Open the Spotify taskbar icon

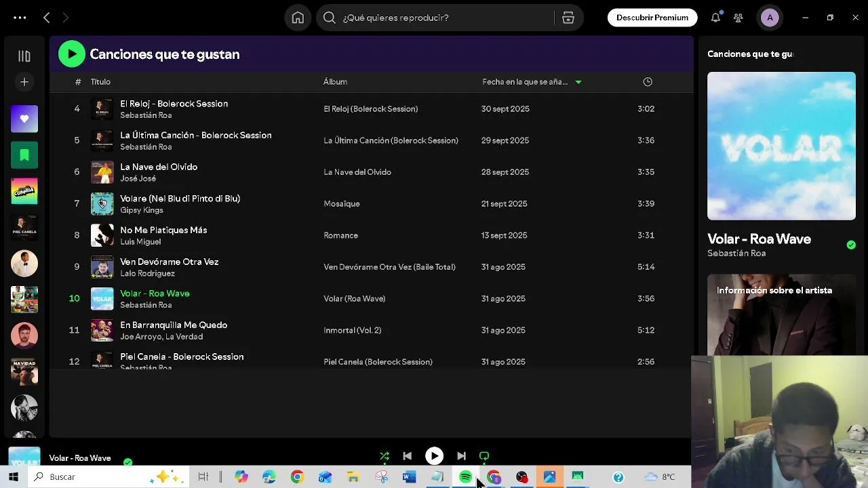[x=465, y=477]
